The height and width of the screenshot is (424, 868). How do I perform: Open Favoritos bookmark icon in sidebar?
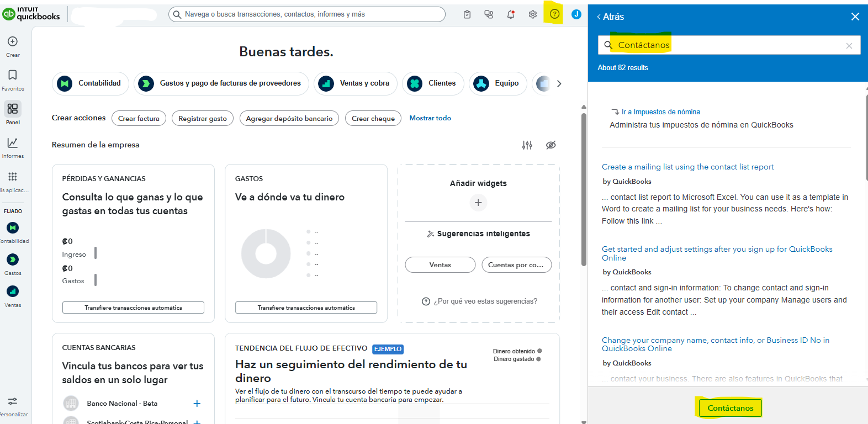pos(13,75)
